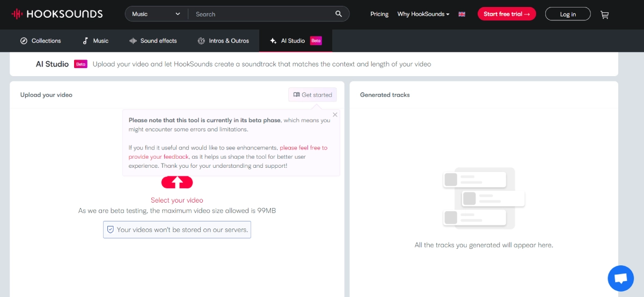
Task: Click the search magnifier icon
Action: tap(339, 14)
